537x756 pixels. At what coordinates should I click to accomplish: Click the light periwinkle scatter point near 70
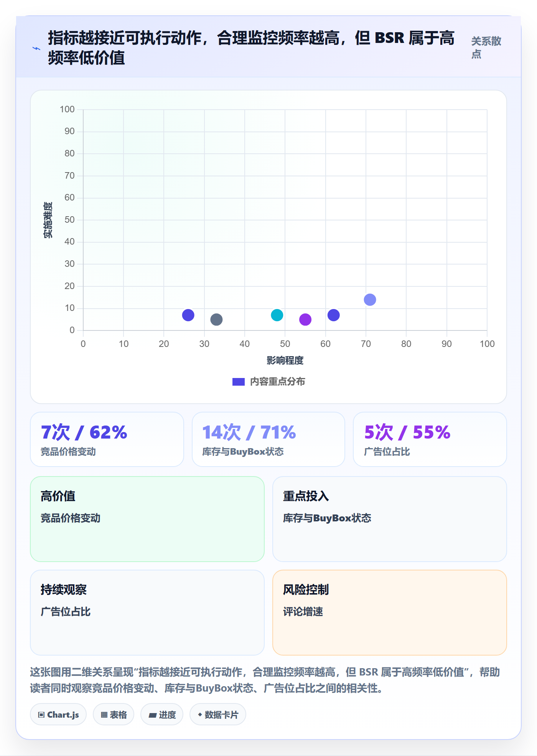pos(370,299)
